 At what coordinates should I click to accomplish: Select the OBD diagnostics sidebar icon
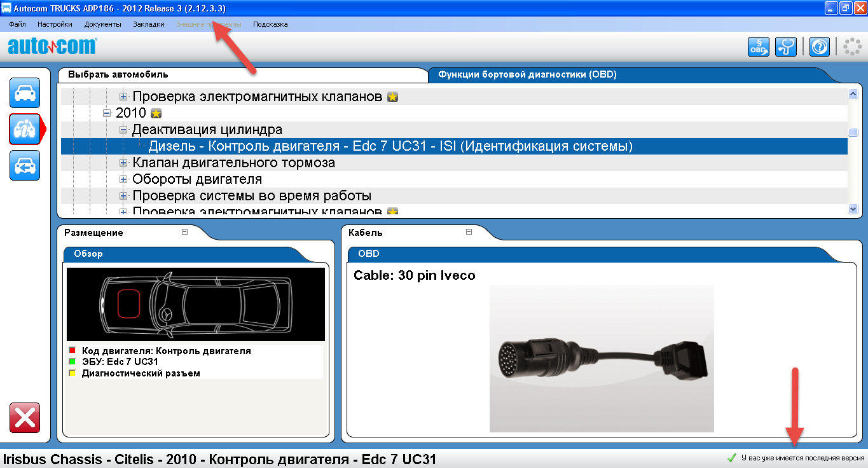25,129
